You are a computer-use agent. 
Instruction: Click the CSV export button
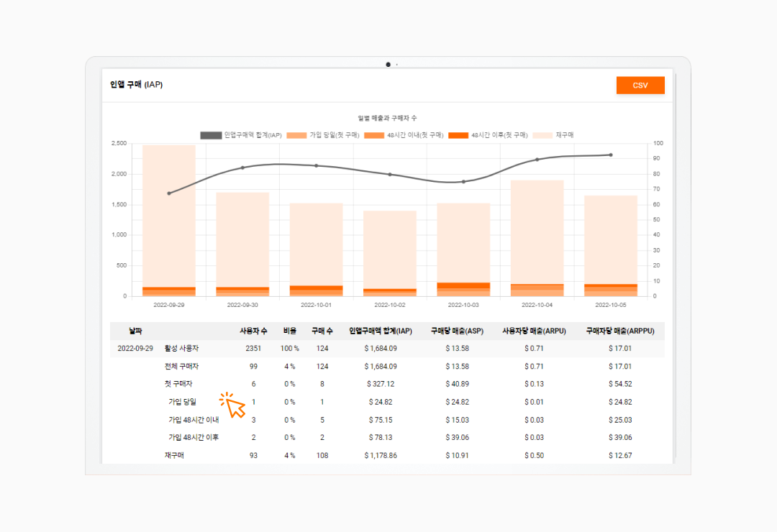click(x=640, y=85)
